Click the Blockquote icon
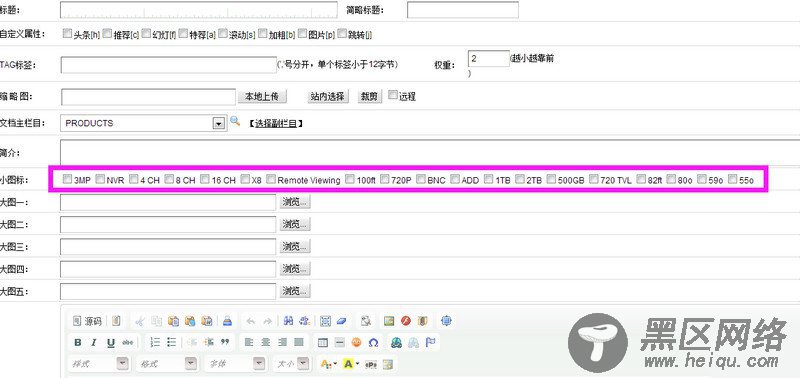Image resolution: width=800 pixels, height=378 pixels. pos(224,342)
